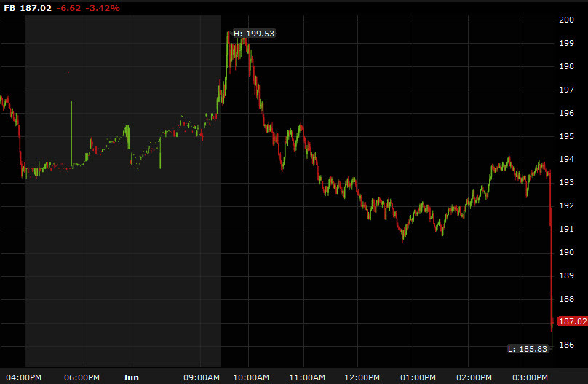Click the 186 price axis label
Viewport: 588px width, 384px height.
click(566, 345)
